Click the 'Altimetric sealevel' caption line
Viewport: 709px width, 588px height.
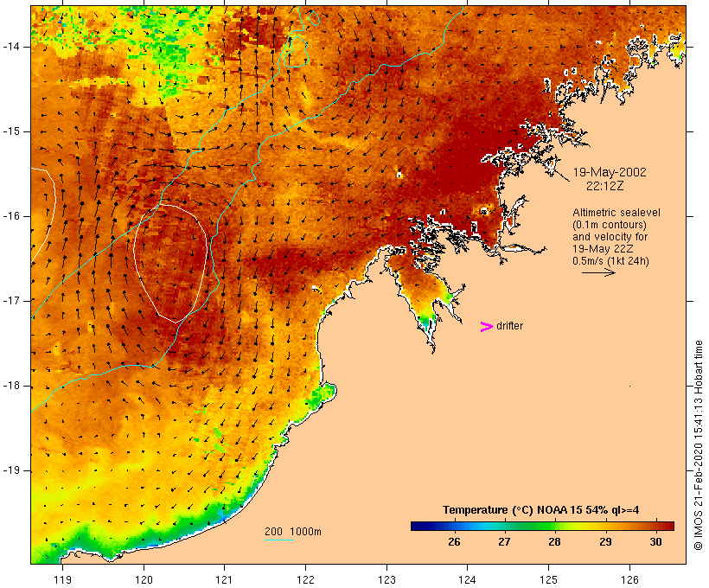point(616,213)
